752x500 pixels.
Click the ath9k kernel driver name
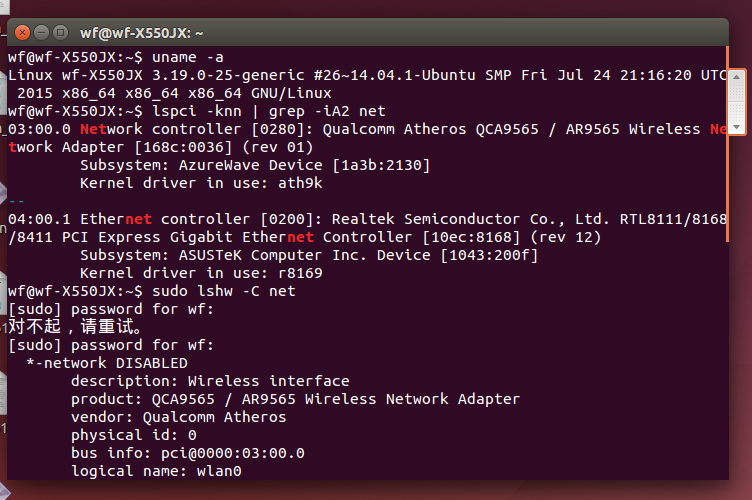tap(300, 183)
